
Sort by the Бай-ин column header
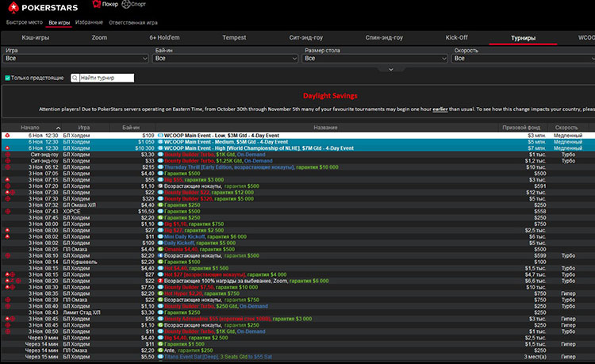coord(131,128)
